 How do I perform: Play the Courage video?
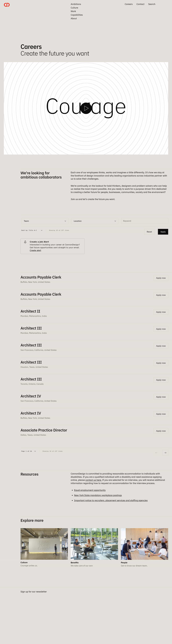86,108
